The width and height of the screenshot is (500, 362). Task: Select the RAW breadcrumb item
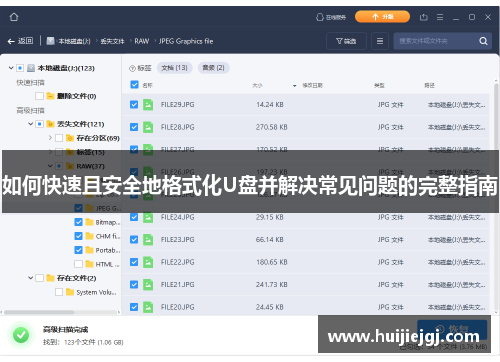(x=142, y=41)
